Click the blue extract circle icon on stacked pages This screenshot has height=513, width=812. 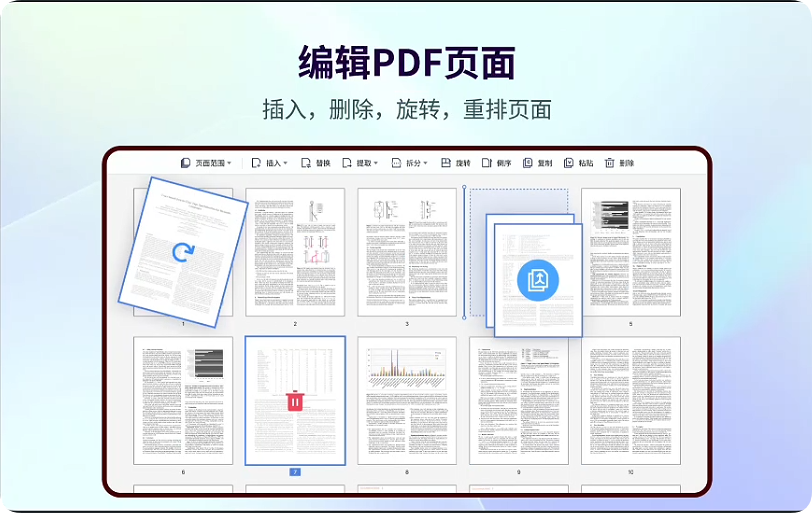click(x=536, y=280)
